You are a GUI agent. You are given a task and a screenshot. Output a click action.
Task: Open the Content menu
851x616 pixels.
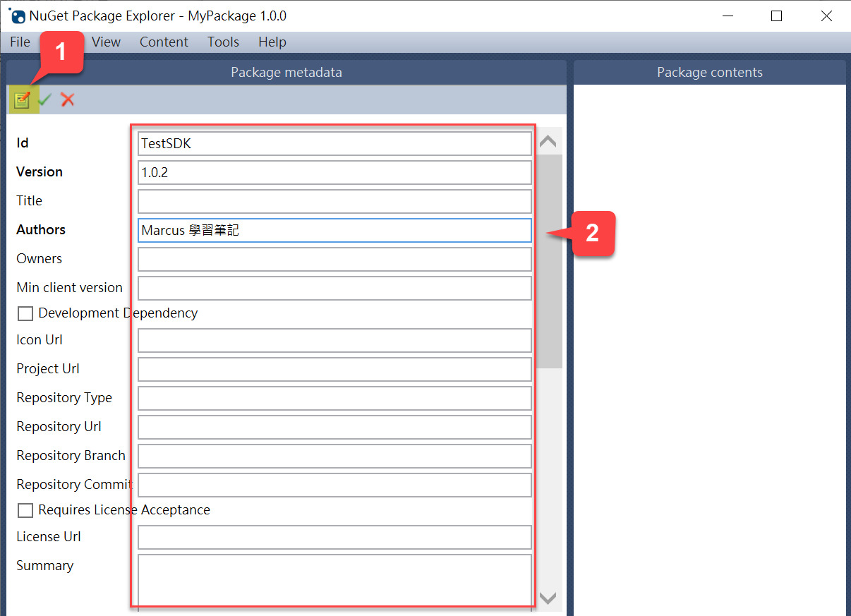pyautogui.click(x=164, y=42)
